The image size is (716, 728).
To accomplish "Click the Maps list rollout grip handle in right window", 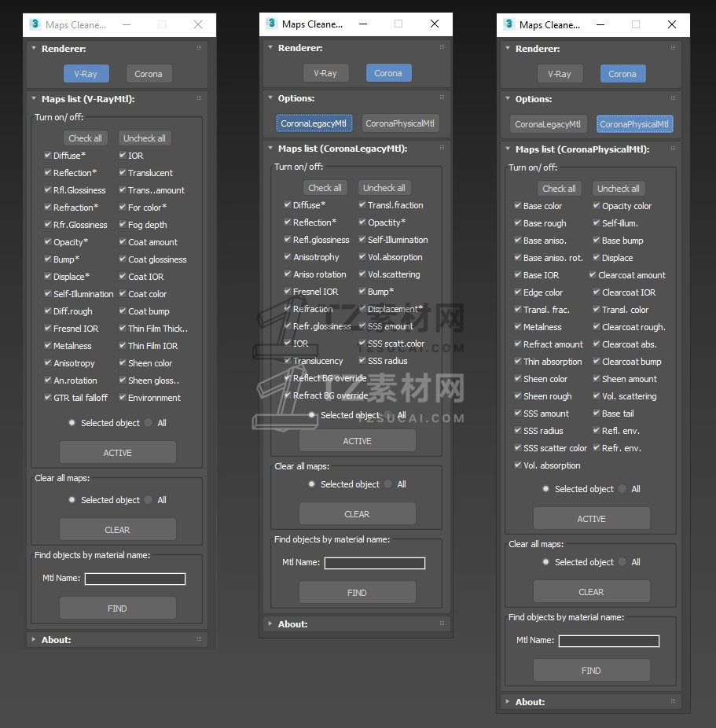I will (673, 149).
